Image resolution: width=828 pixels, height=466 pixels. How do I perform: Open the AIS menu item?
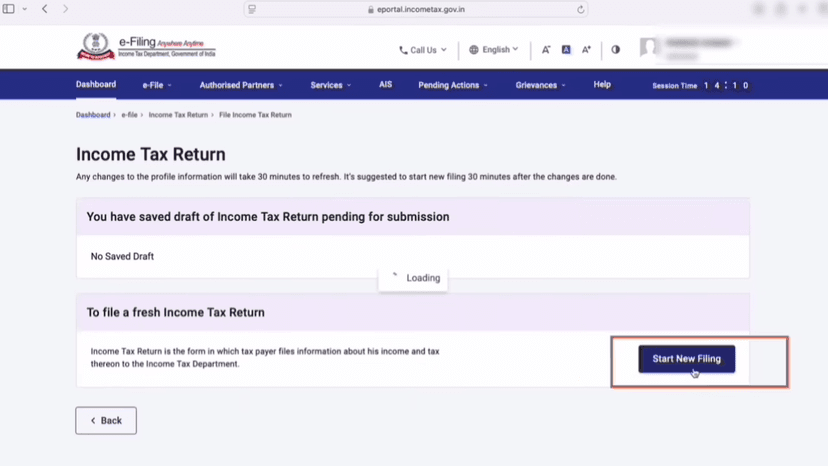(x=385, y=85)
